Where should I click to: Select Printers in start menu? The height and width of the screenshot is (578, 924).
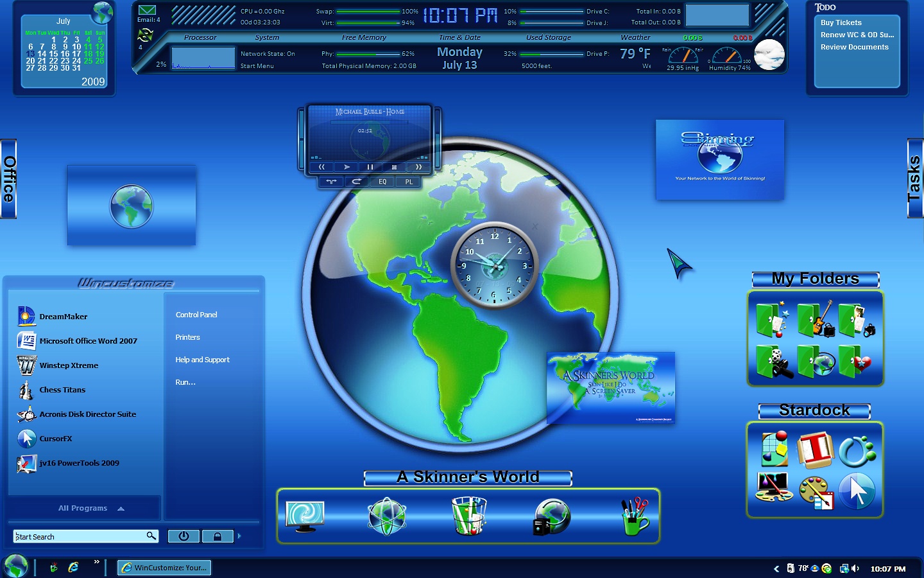pyautogui.click(x=188, y=337)
